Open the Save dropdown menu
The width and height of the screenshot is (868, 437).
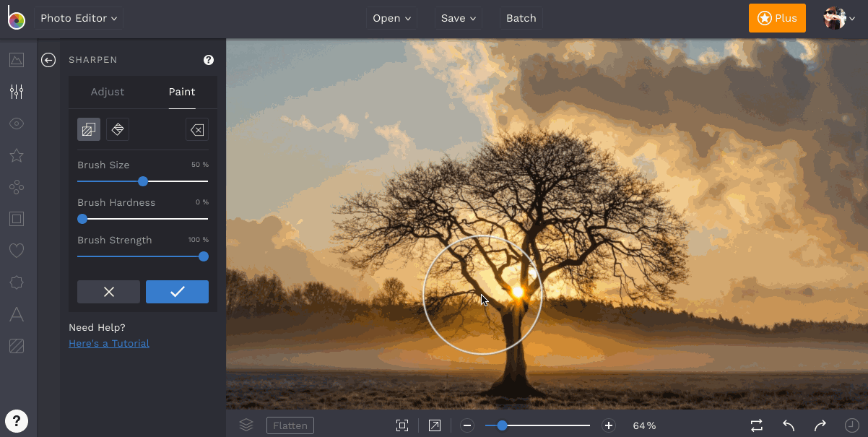[459, 18]
